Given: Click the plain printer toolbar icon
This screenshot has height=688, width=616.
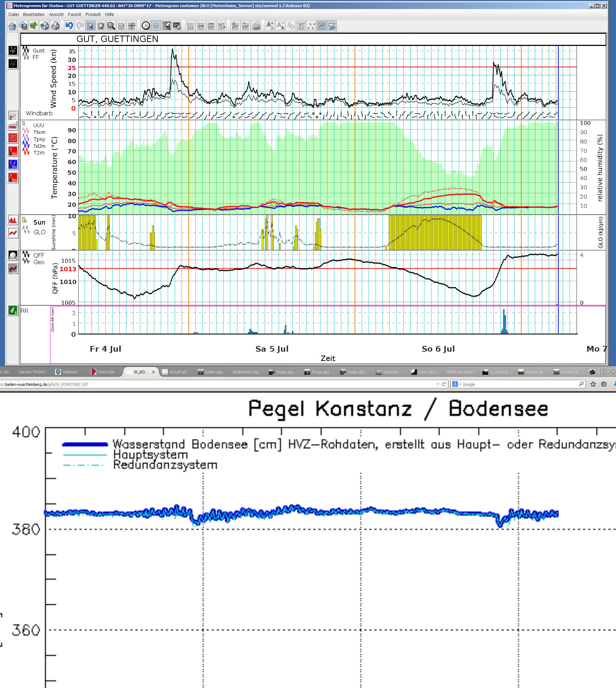Looking at the screenshot, I should (55, 26).
